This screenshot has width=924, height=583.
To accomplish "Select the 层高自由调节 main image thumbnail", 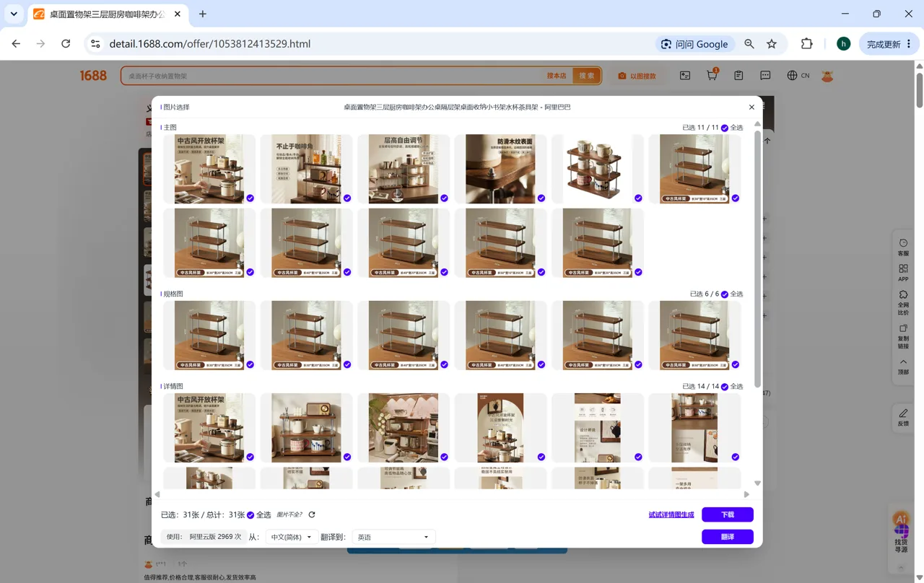I will pos(404,169).
